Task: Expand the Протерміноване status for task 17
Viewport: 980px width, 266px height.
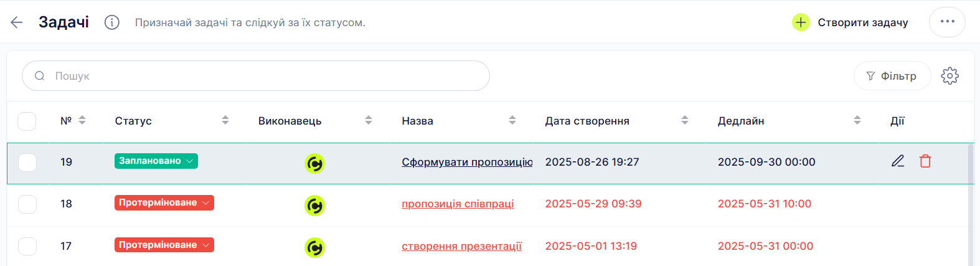Action: (x=164, y=245)
